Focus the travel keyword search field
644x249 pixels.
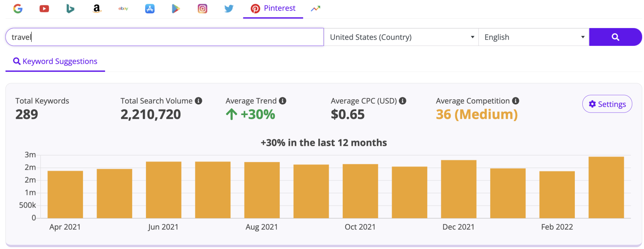pos(164,37)
